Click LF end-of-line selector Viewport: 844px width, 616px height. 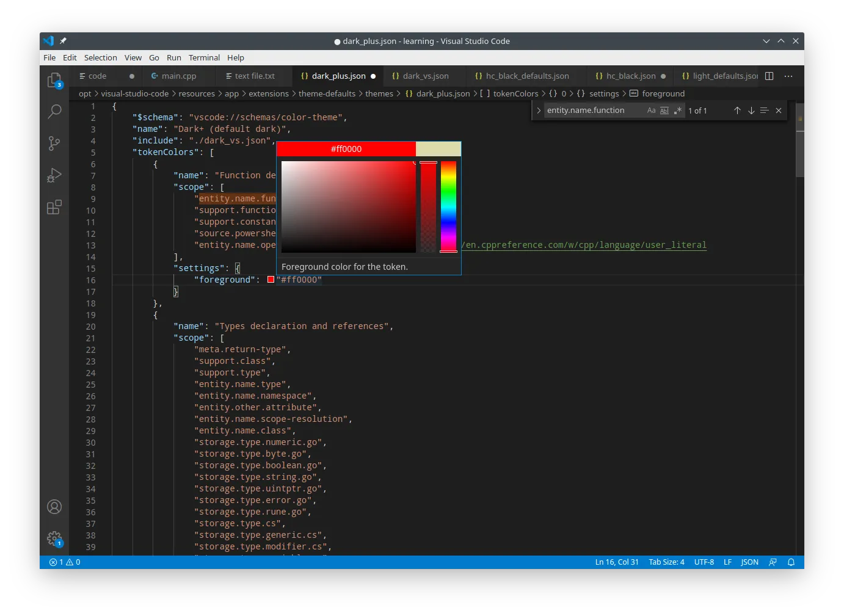coord(727,562)
